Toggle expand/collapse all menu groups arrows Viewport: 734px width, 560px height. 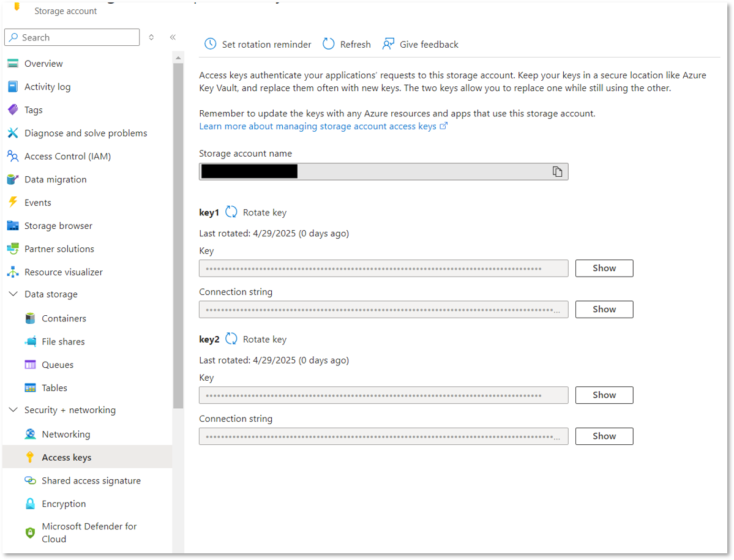tap(151, 37)
